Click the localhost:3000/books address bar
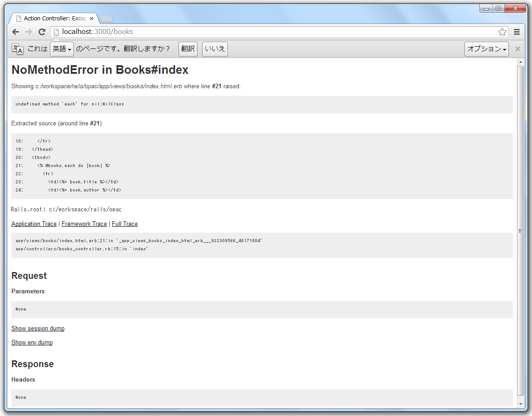Viewport: 532px width, 416px height. click(x=272, y=32)
